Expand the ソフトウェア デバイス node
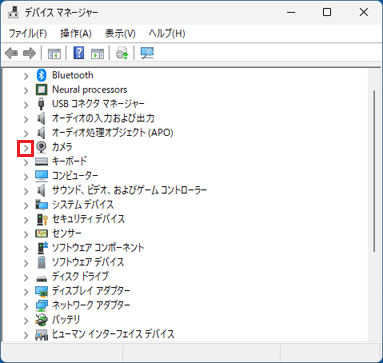The height and width of the screenshot is (363, 383). point(26,263)
